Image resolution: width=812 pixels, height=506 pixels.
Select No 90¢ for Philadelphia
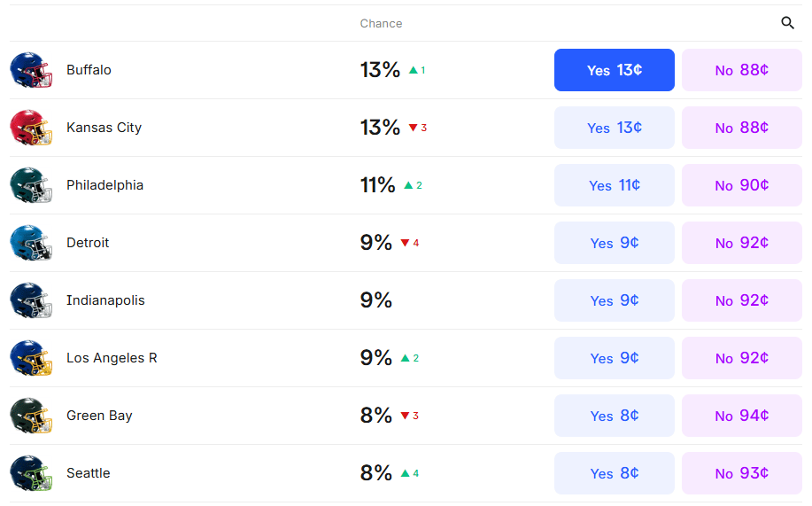pyautogui.click(x=741, y=185)
